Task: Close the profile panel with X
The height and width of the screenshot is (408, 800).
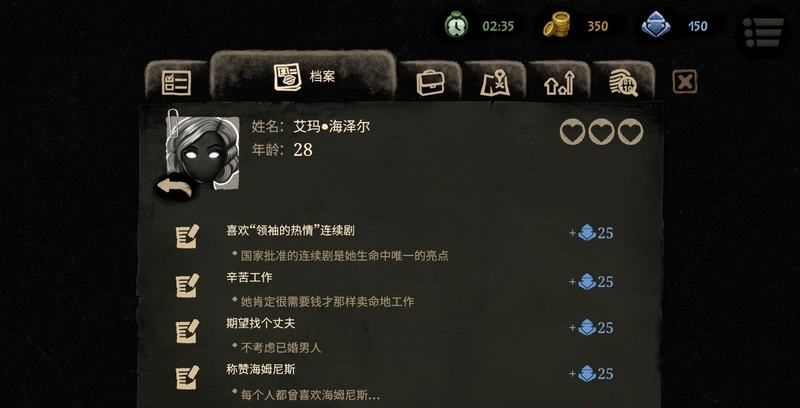Action: [685, 82]
